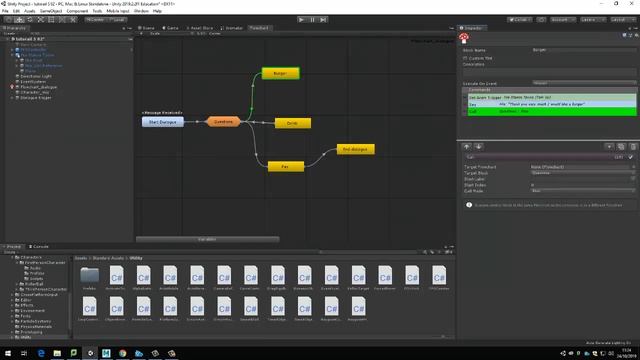Open the File menu
The image size is (640, 360).
[x=5, y=11]
